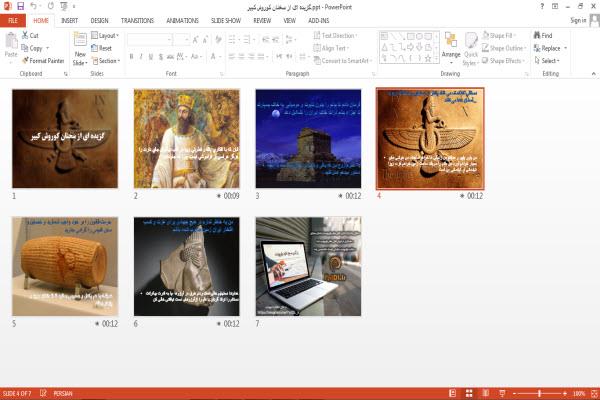Expand the Section dropdown
The image size is (600, 400).
tap(106, 60)
